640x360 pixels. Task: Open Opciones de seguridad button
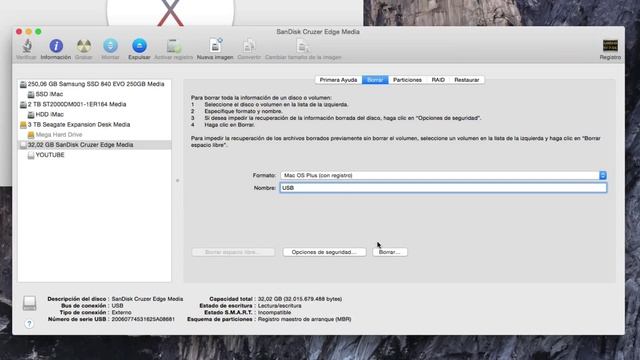tap(324, 252)
